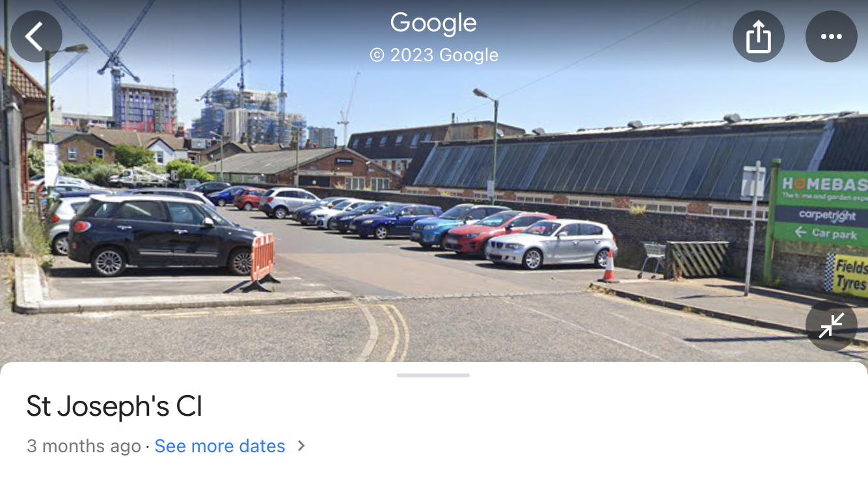This screenshot has width=868, height=488.
Task: Click the Fields Tyres checkered sign
Action: coord(846,275)
